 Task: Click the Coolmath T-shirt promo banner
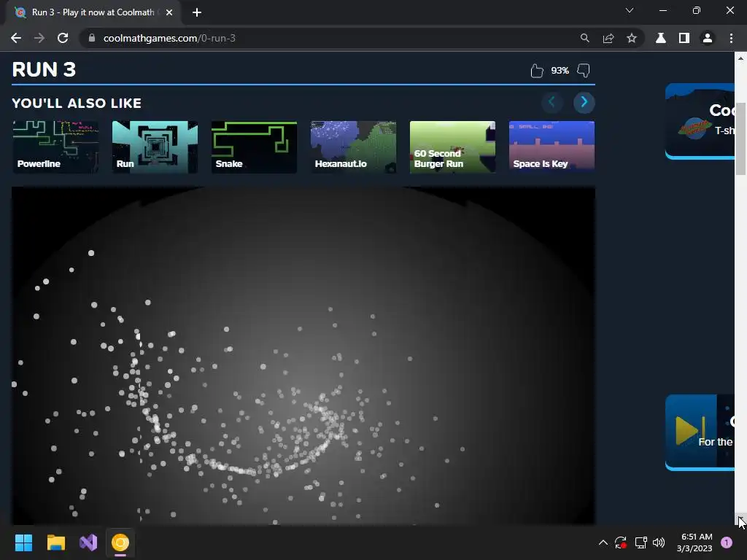pyautogui.click(x=700, y=122)
